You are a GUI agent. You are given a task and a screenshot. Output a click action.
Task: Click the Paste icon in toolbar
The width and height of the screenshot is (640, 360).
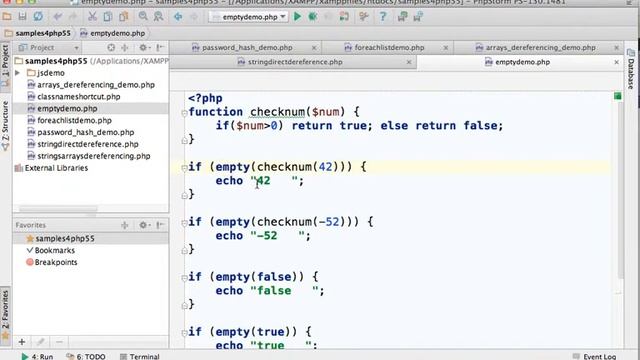(x=123, y=17)
